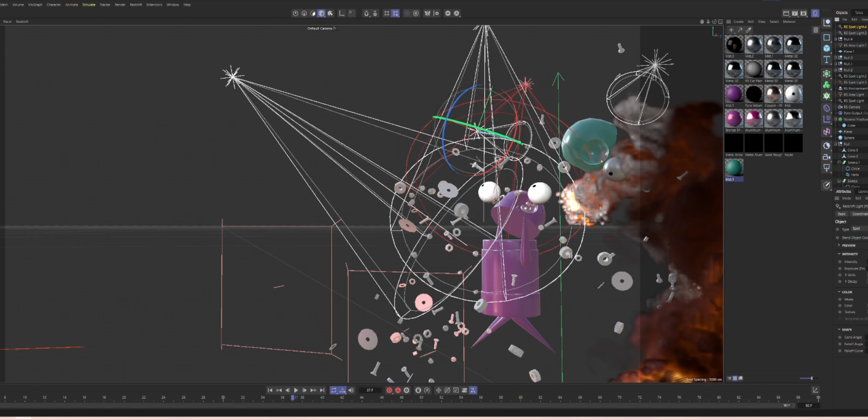The height and width of the screenshot is (419, 868).
Task: Adjust the grid spacing slider near the viewport
Action: [812, 378]
